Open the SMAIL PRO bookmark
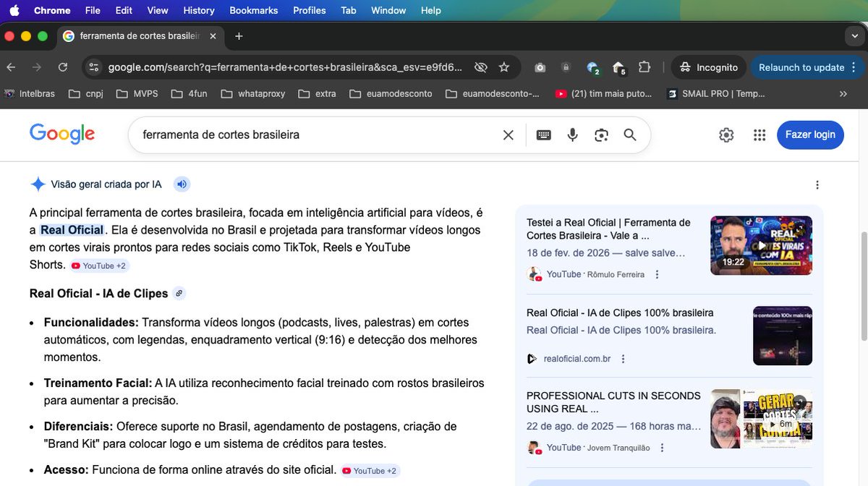Screen dimensions: 868x486 716,93
